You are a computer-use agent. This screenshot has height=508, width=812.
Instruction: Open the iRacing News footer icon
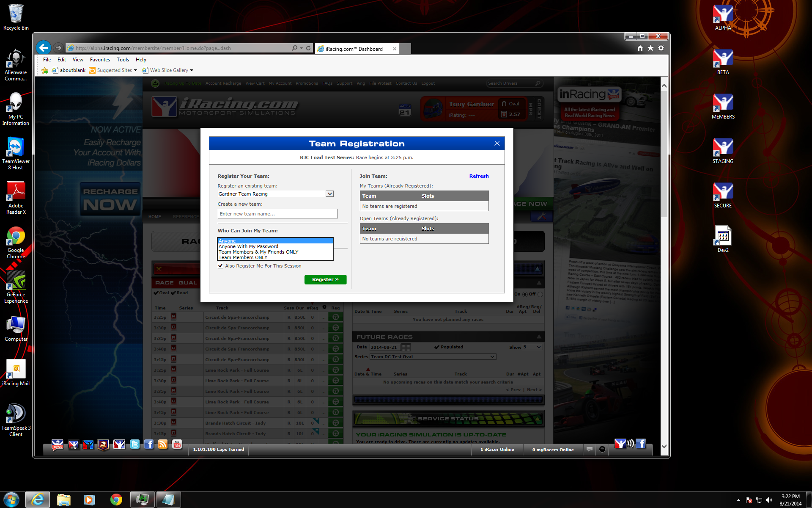pyautogui.click(x=58, y=444)
